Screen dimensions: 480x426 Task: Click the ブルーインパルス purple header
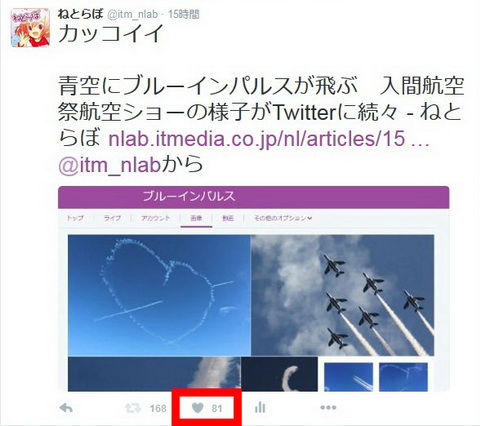click(x=254, y=197)
